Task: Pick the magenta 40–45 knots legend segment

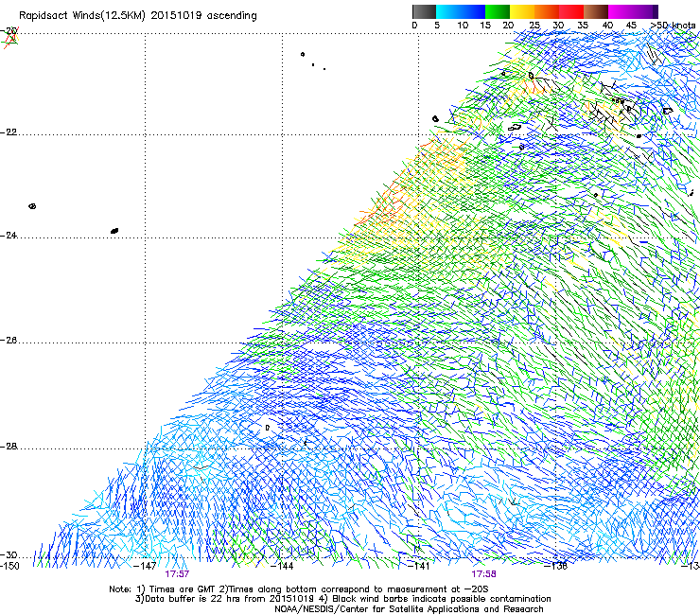Action: tap(621, 11)
